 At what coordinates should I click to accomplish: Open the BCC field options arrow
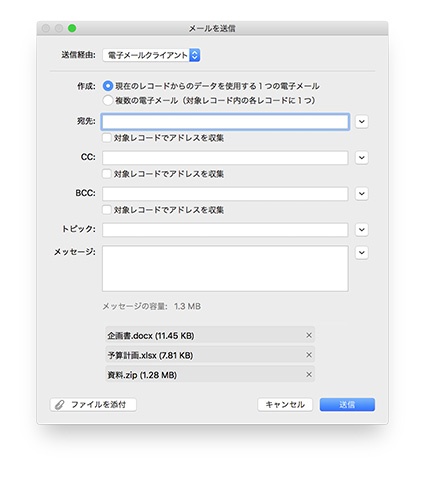pyautogui.click(x=362, y=194)
